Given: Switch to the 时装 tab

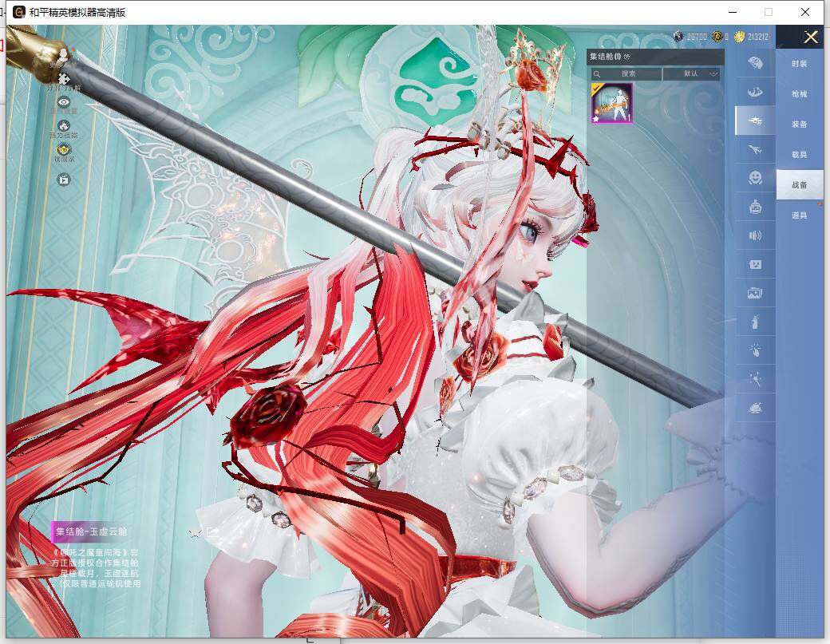Looking at the screenshot, I should [x=800, y=64].
